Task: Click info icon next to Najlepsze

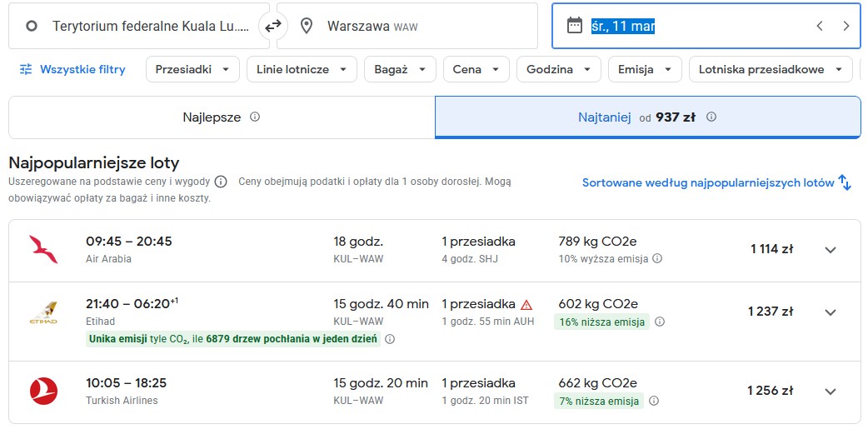Action: point(255,117)
